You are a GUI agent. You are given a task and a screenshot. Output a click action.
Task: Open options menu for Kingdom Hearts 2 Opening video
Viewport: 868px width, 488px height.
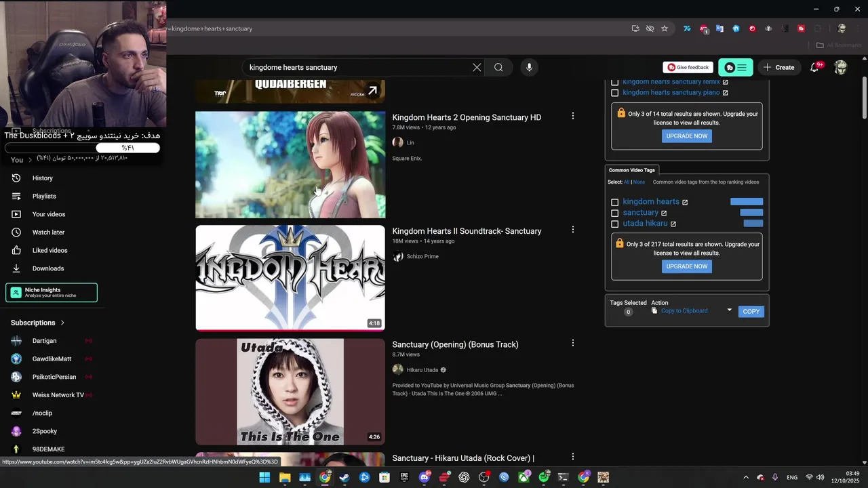click(x=573, y=116)
